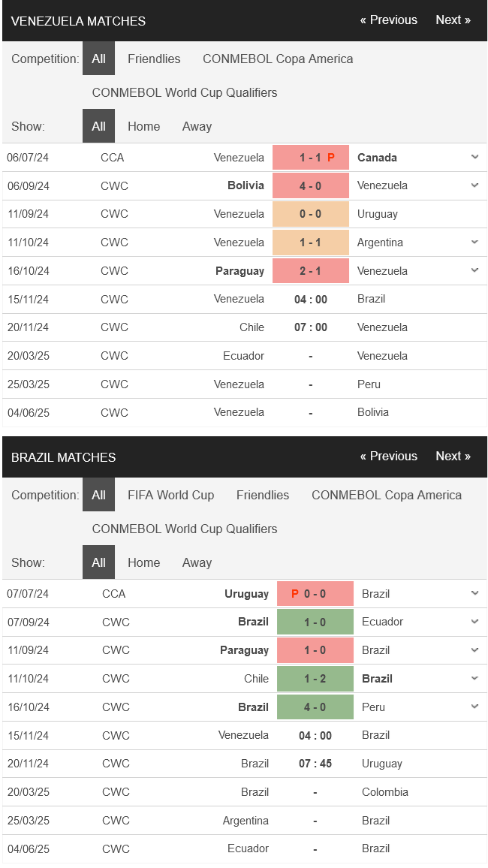Go to Next Brazil matches
Image resolution: width=488 pixels, height=868 pixels.
pos(453,456)
